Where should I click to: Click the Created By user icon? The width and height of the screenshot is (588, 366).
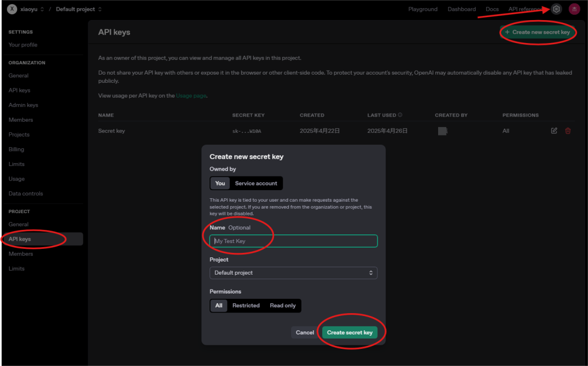point(443,131)
